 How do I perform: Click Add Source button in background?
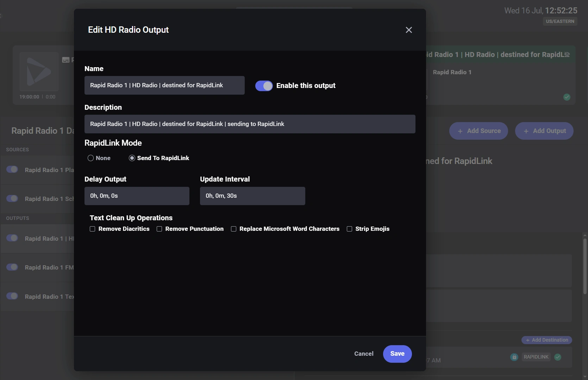[478, 131]
